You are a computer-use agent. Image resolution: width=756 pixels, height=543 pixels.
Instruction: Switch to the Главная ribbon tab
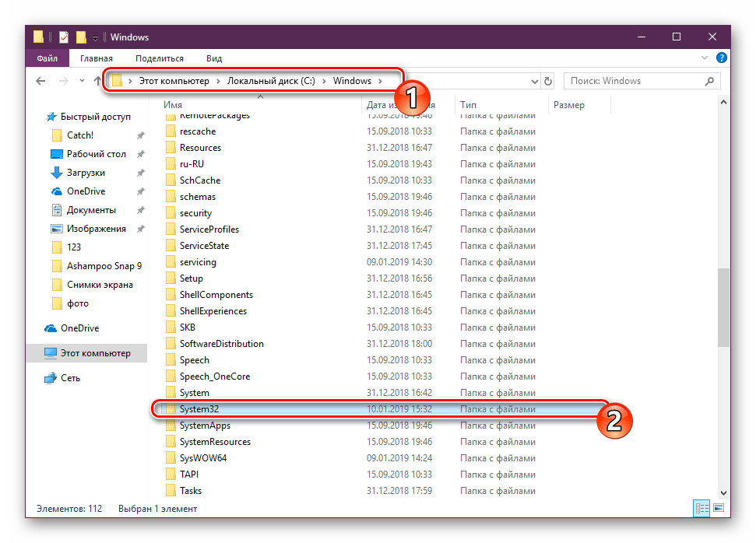pos(97,58)
